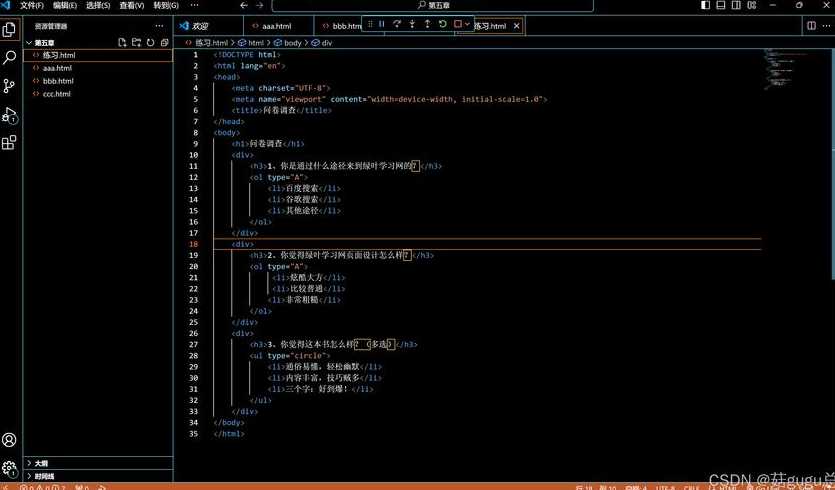The width and height of the screenshot is (835, 490).
Task: Grab the debug toolbar drag handle
Action: pos(370,24)
